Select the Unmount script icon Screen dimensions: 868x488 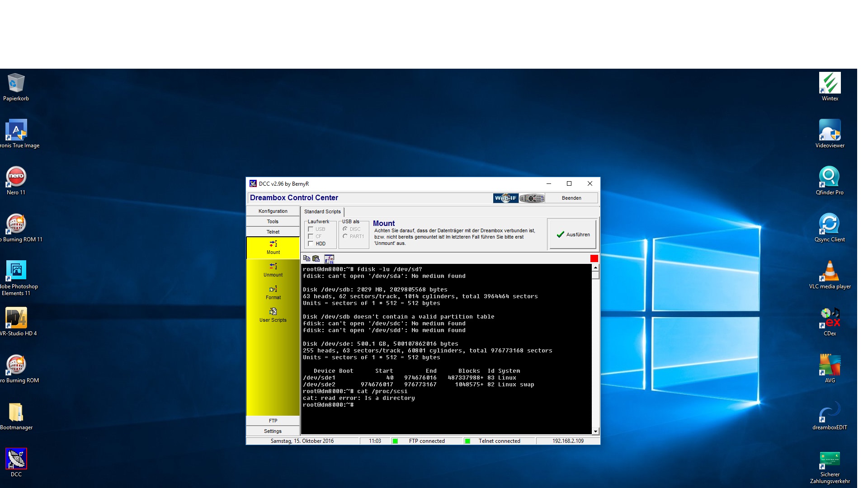(x=273, y=270)
